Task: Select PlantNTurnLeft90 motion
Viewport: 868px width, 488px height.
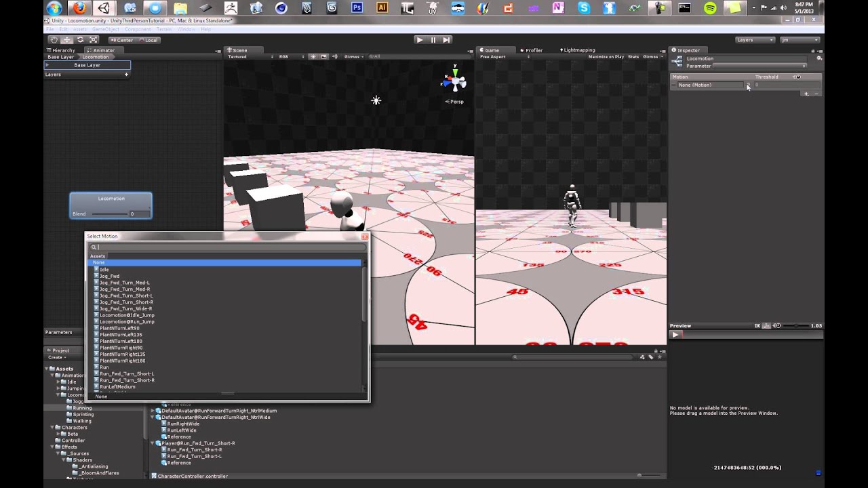Action: (x=119, y=328)
